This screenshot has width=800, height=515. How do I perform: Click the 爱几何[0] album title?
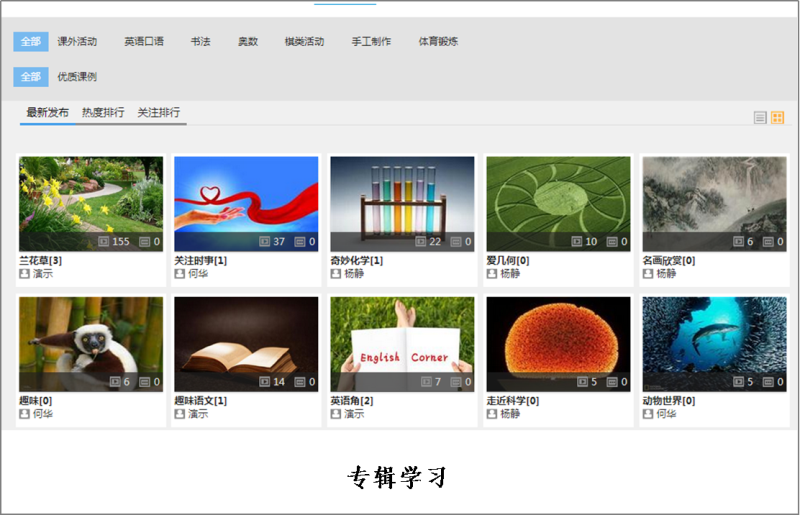(508, 260)
